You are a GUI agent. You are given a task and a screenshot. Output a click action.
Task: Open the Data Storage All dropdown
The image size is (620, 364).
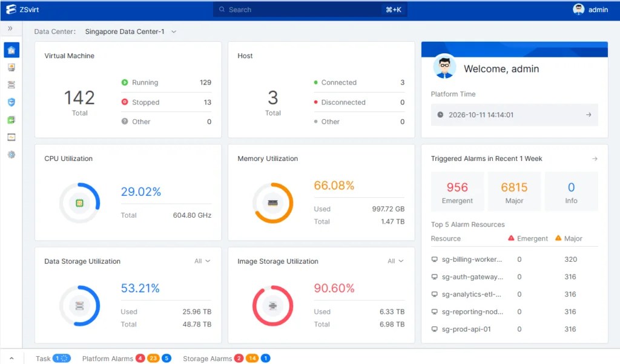point(202,261)
